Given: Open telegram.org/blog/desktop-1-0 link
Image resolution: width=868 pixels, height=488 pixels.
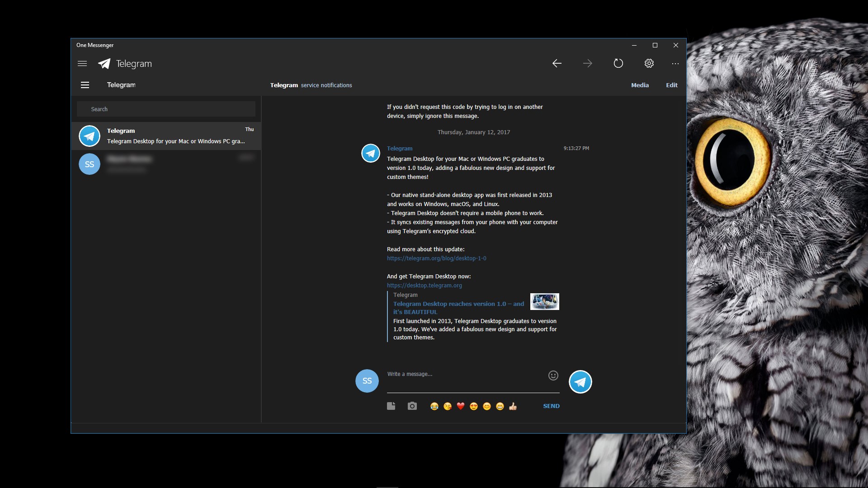Looking at the screenshot, I should [437, 258].
